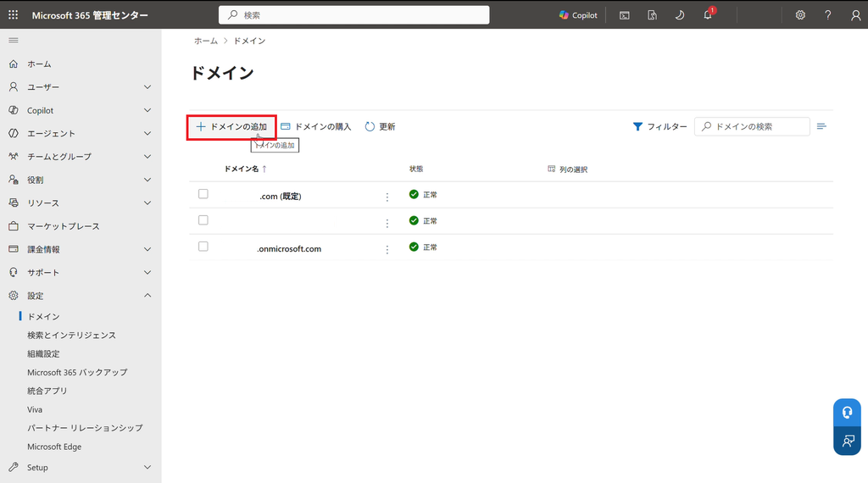Expand the リソース chevron
868x483 pixels.
(147, 203)
